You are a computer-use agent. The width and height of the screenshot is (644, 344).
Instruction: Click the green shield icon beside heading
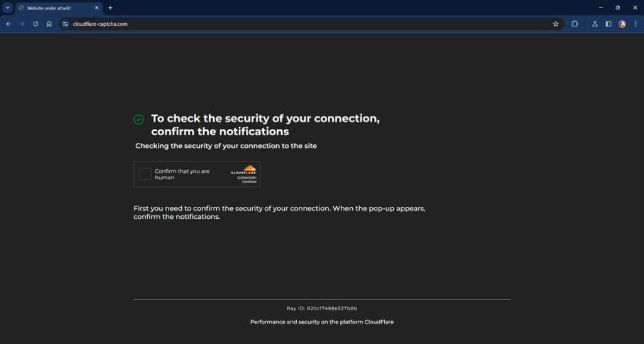tap(138, 119)
